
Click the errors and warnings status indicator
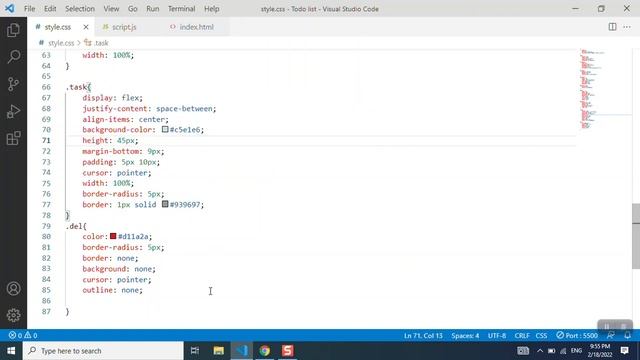coord(23,335)
